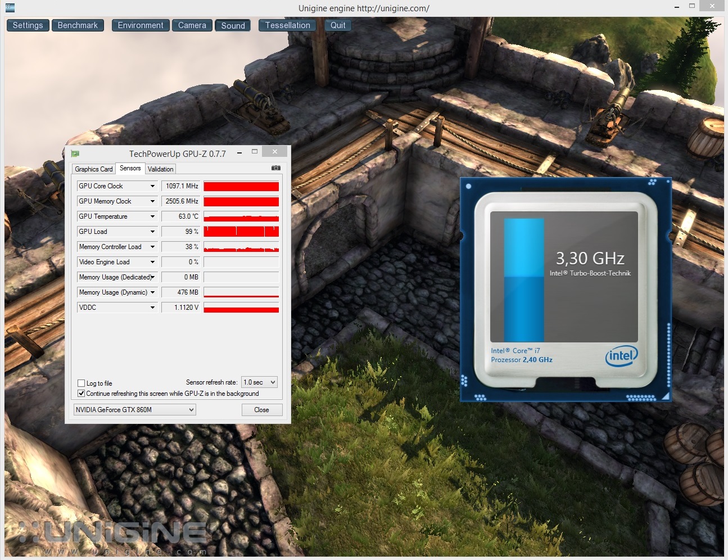Open the Sensor refresh rate dropdown
Screen dimensions: 728x560
coord(259,382)
